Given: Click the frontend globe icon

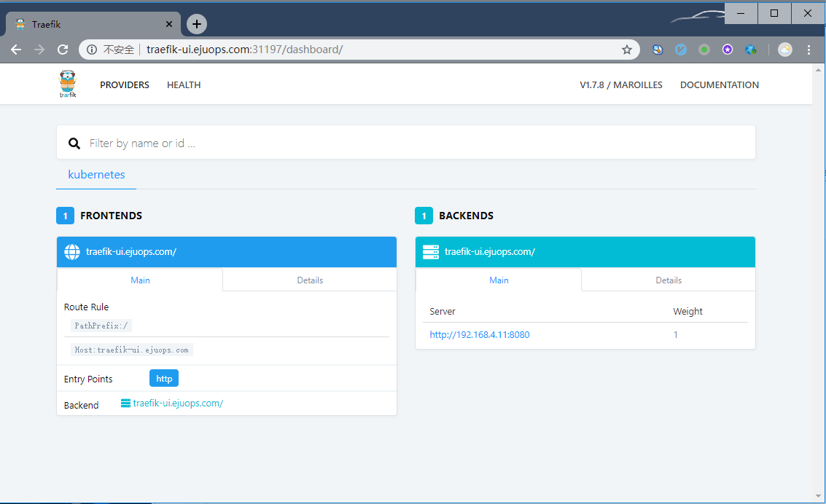Looking at the screenshot, I should tap(72, 252).
